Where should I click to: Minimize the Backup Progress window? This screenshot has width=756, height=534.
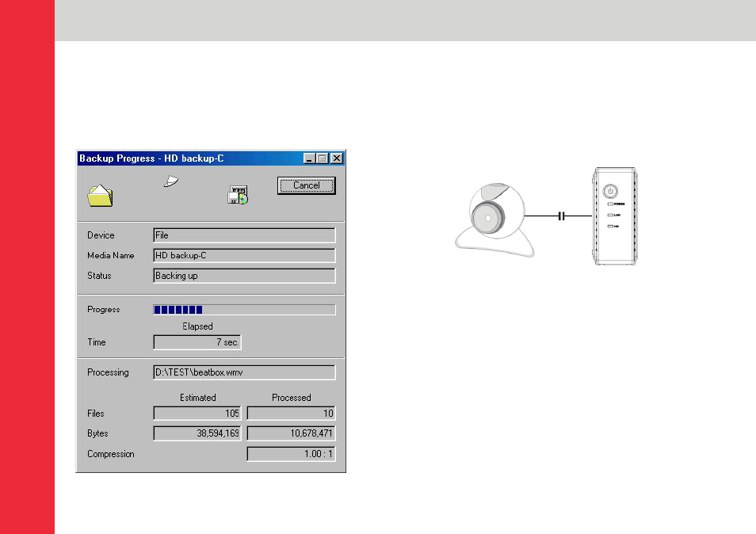pos(310,158)
